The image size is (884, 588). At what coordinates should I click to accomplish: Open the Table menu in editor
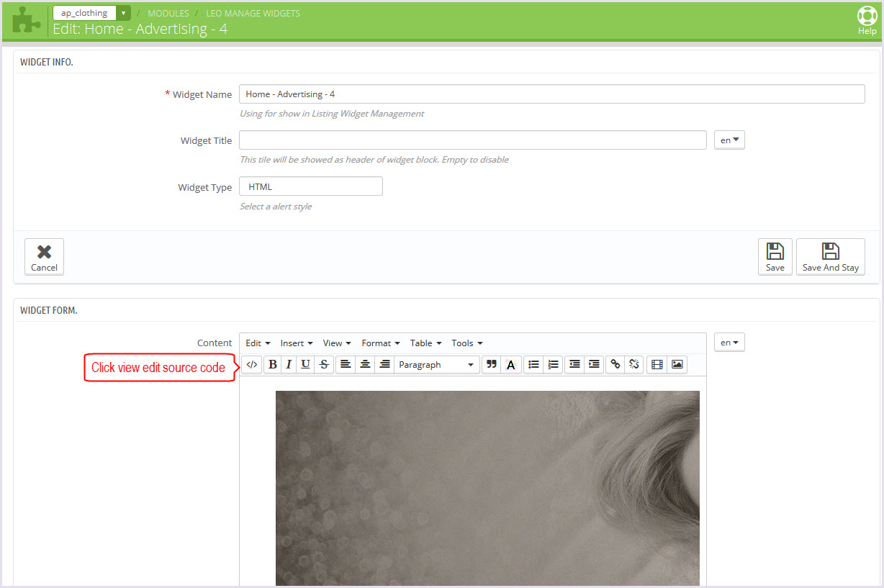point(425,343)
